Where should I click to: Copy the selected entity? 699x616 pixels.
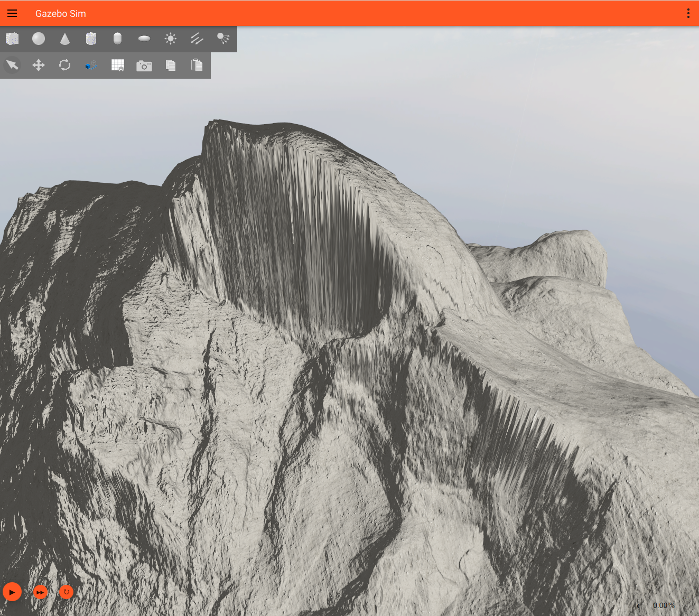tap(170, 65)
